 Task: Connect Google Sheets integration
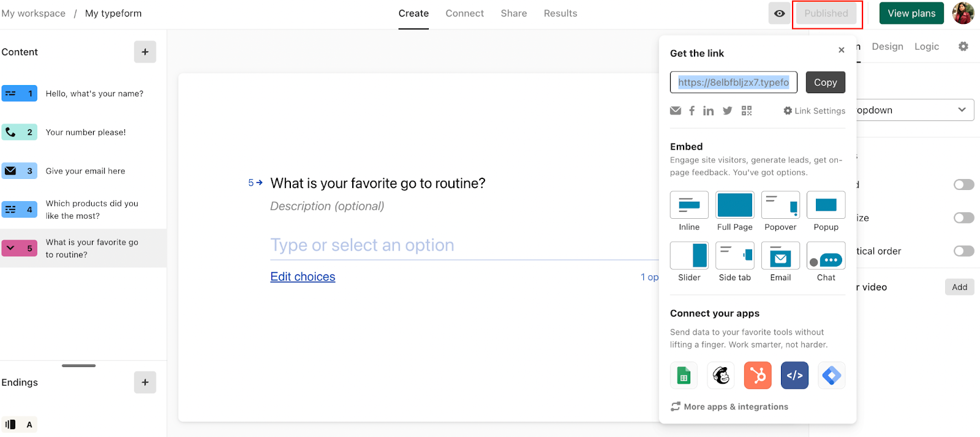tap(684, 375)
